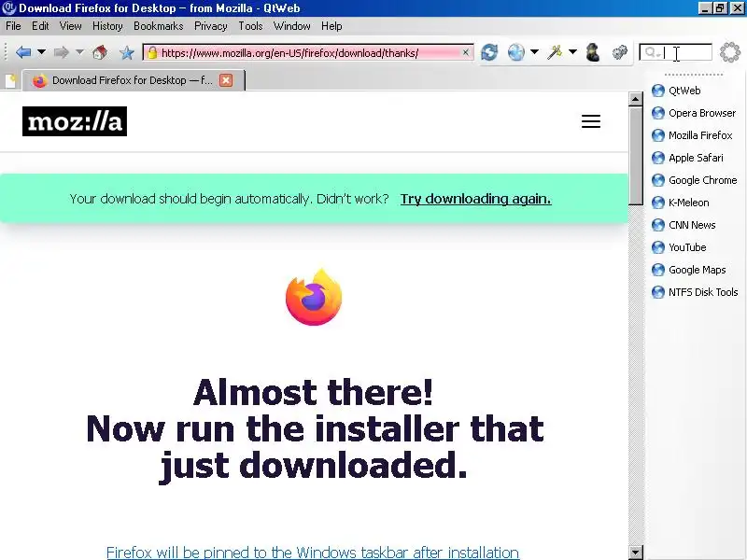
Task: Open the View menu
Action: click(71, 26)
